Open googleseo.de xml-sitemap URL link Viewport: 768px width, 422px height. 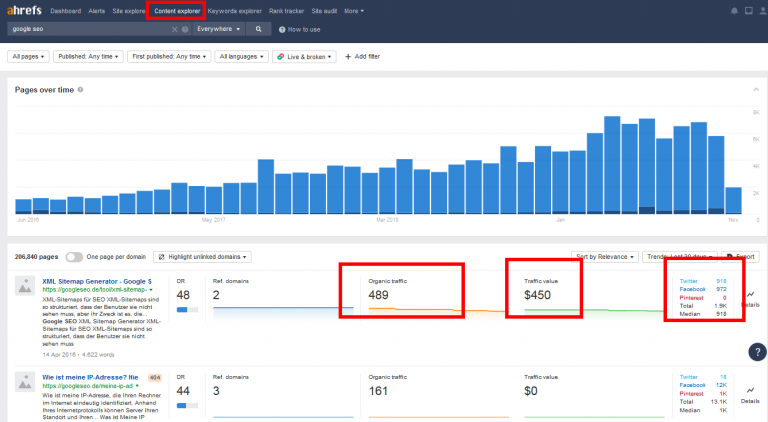[x=95, y=290]
